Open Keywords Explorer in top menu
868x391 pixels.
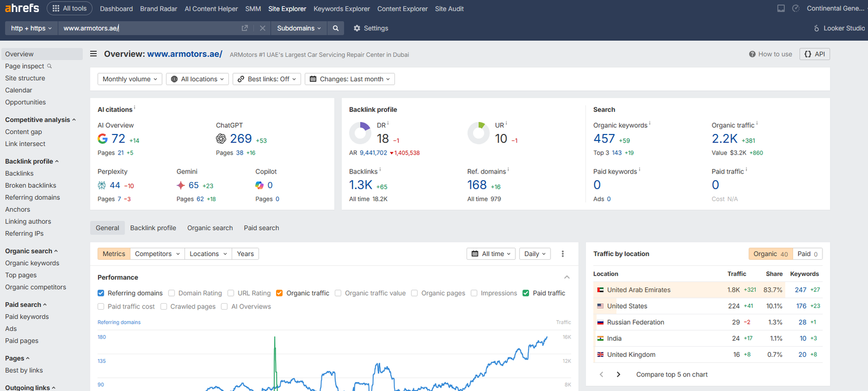(342, 9)
